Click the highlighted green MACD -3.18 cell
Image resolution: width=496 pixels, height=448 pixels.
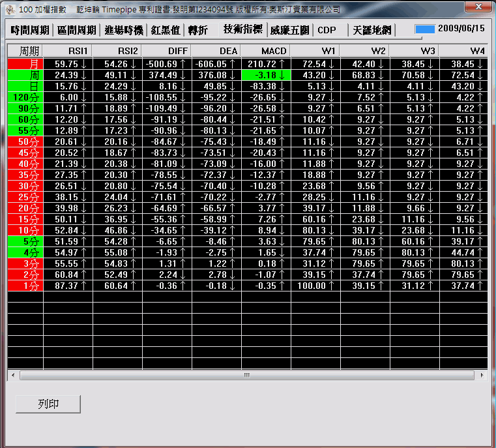coord(265,75)
